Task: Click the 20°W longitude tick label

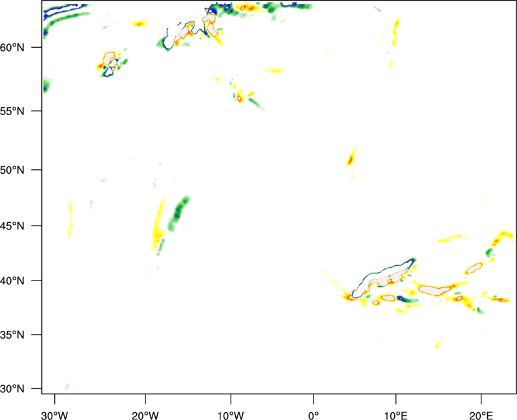Action: pos(145,415)
